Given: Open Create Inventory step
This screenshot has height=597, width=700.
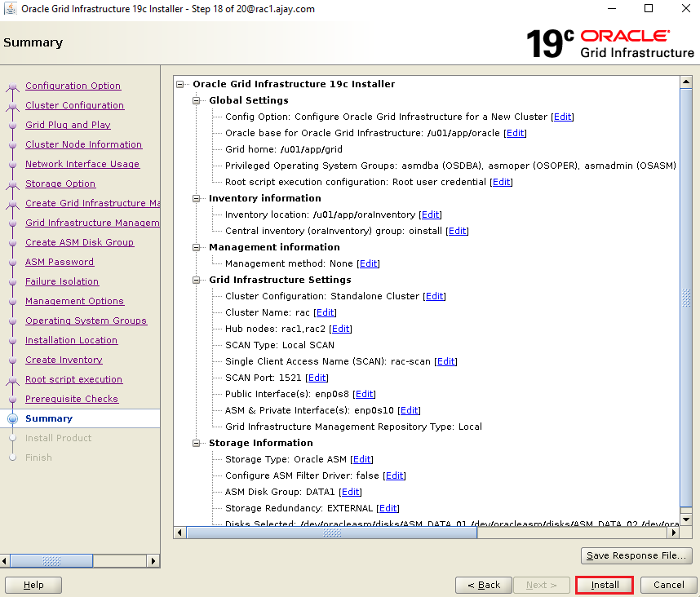Looking at the screenshot, I should tap(64, 360).
